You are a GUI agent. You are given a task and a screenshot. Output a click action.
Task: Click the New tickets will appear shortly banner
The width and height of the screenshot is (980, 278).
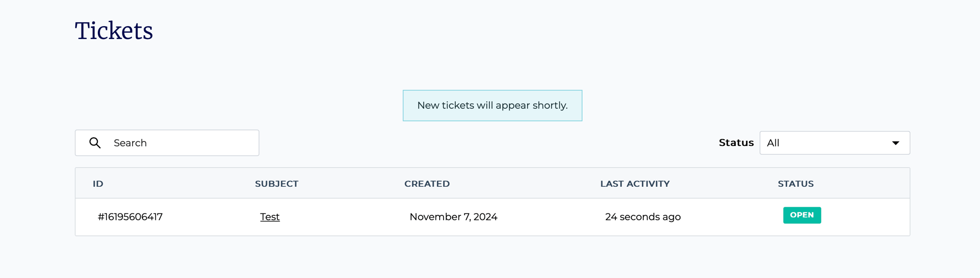[x=492, y=105]
